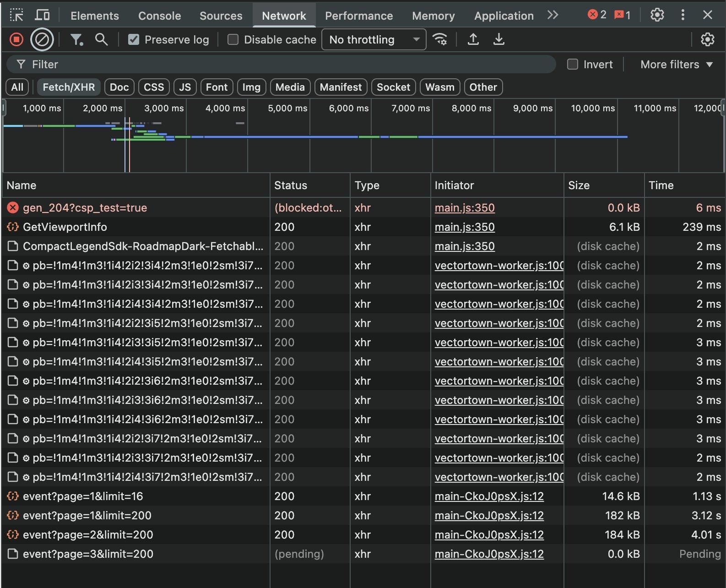Open network search with magnifier icon
This screenshot has width=726, height=588.
[101, 40]
